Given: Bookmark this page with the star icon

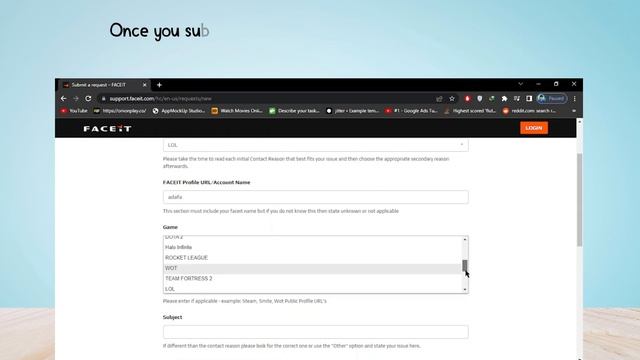Looking at the screenshot, I should (x=452, y=98).
